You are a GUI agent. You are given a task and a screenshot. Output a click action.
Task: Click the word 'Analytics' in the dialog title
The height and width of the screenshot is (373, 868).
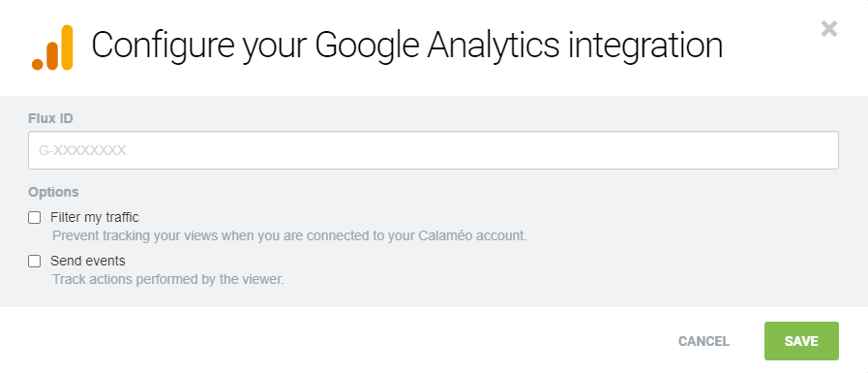[494, 47]
